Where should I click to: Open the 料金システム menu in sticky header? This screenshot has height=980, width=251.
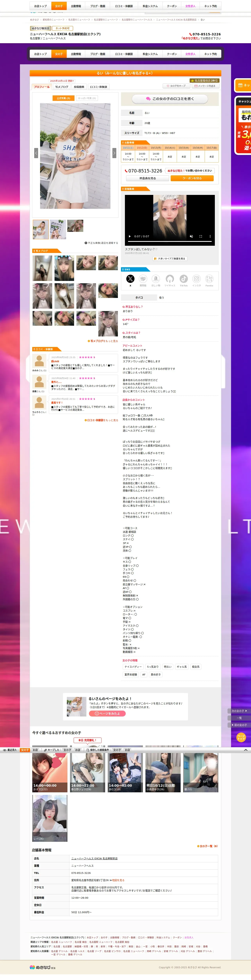tap(150, 6)
